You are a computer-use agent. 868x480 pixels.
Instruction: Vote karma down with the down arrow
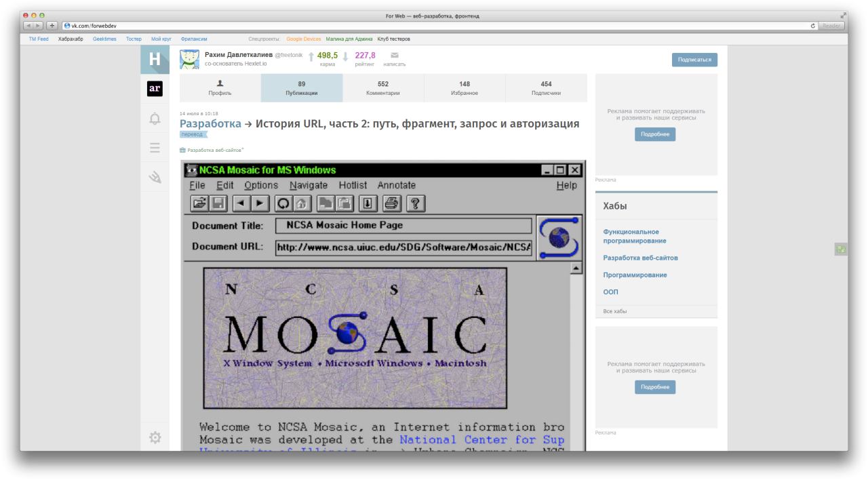345,57
